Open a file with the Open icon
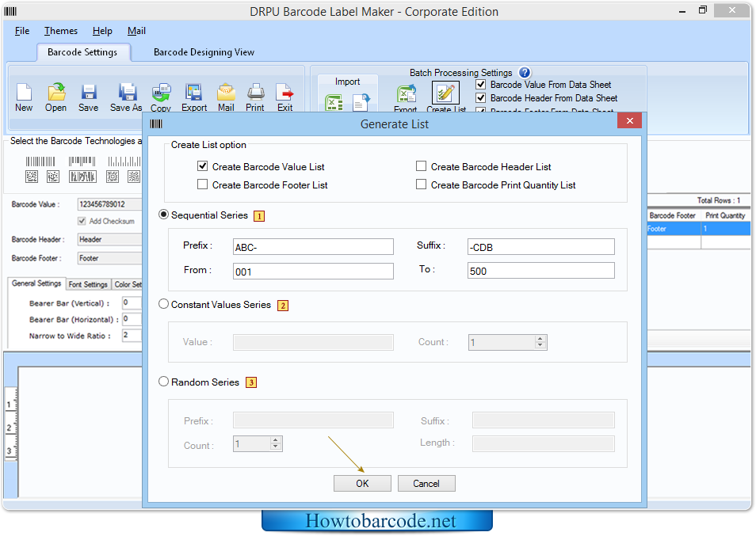This screenshot has width=756, height=536. pos(55,93)
